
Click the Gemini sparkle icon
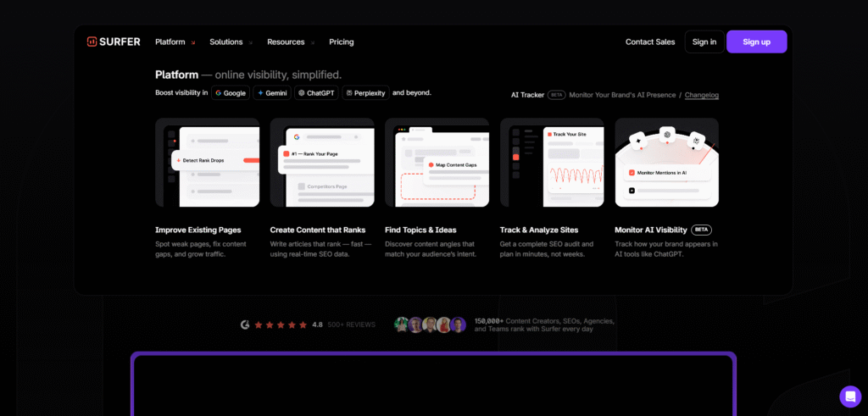[260, 93]
